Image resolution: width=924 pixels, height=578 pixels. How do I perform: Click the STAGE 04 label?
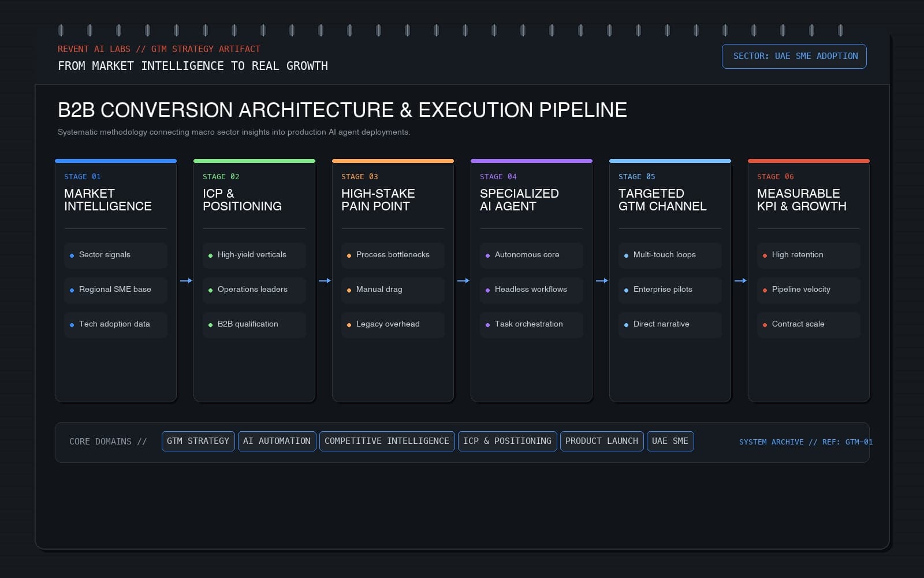point(498,177)
